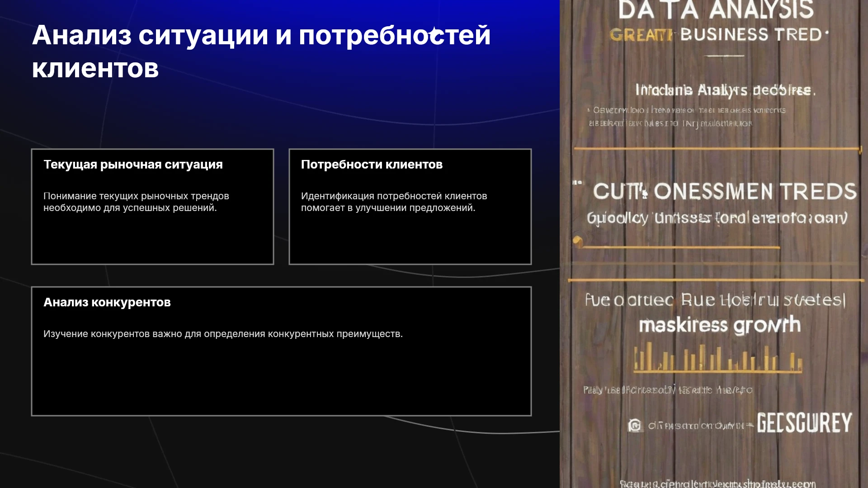Click the 'maskiress growth' text in image
Screen dimensions: 868x488
[720, 325]
